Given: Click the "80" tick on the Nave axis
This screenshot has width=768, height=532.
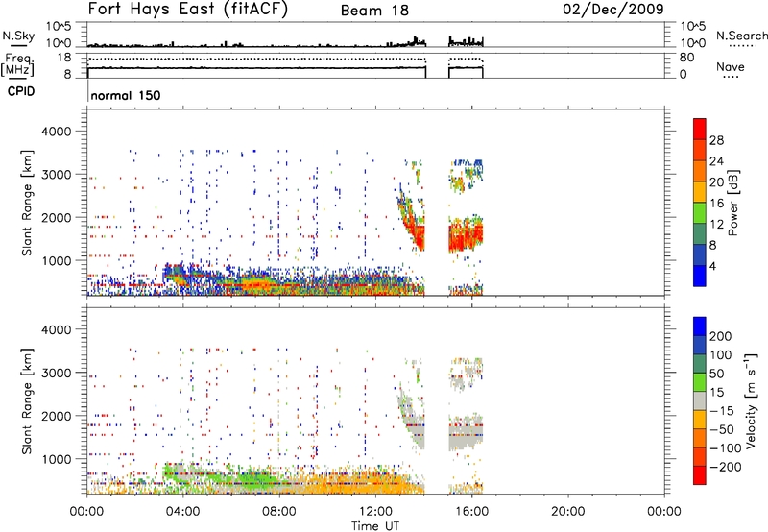Looking at the screenshot, I should click(686, 58).
